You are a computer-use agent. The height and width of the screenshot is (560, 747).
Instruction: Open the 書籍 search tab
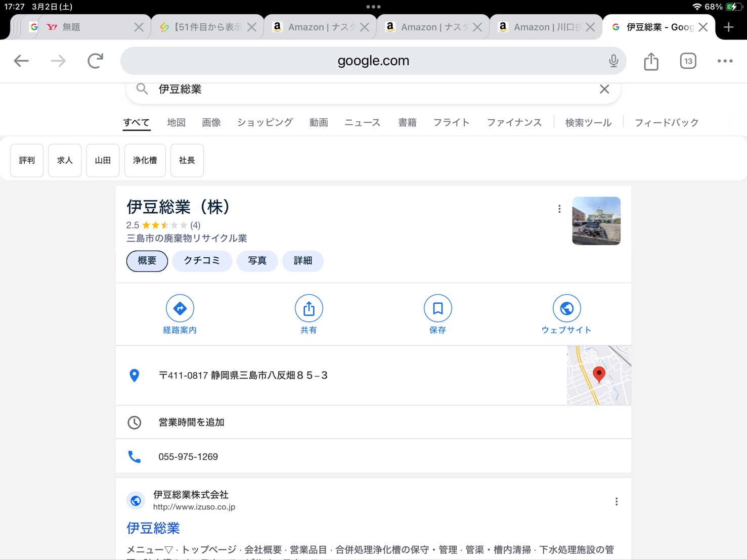pos(407,122)
